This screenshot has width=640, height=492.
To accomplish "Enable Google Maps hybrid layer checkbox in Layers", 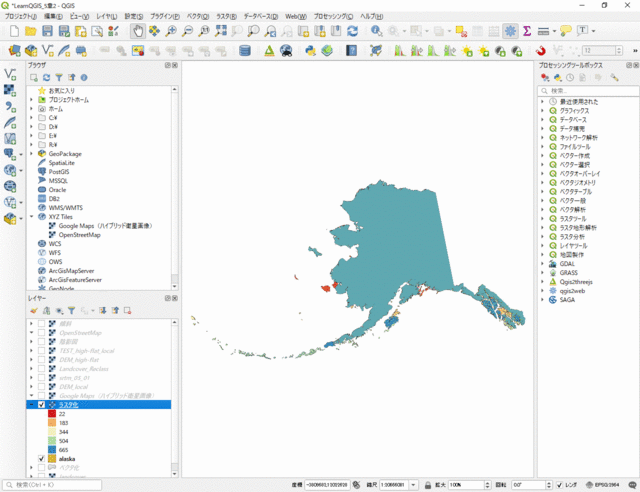I will click(42, 396).
